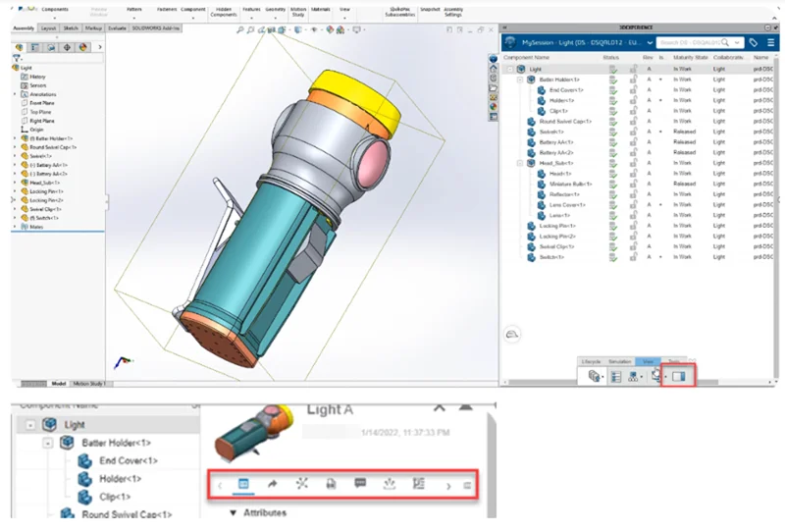Screen dimensions: 785x532
Task: Expand Annotations in the FeatureManager tree
Action: point(15,94)
